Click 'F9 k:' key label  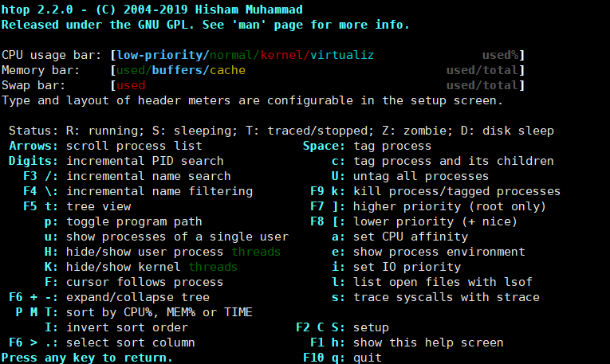point(328,191)
